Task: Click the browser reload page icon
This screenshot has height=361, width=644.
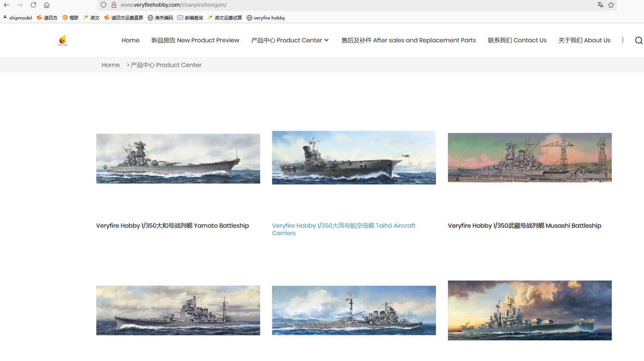Action: pyautogui.click(x=33, y=5)
